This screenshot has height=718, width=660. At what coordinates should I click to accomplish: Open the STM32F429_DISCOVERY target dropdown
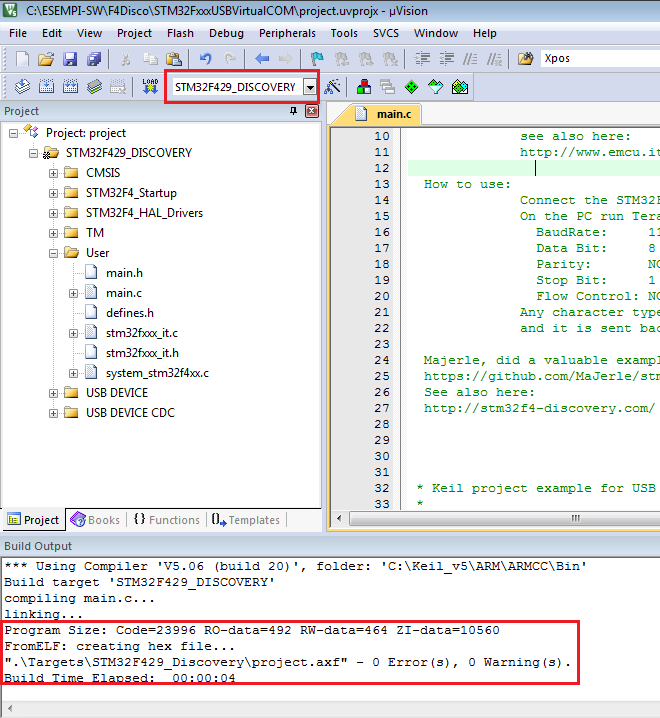[310, 87]
